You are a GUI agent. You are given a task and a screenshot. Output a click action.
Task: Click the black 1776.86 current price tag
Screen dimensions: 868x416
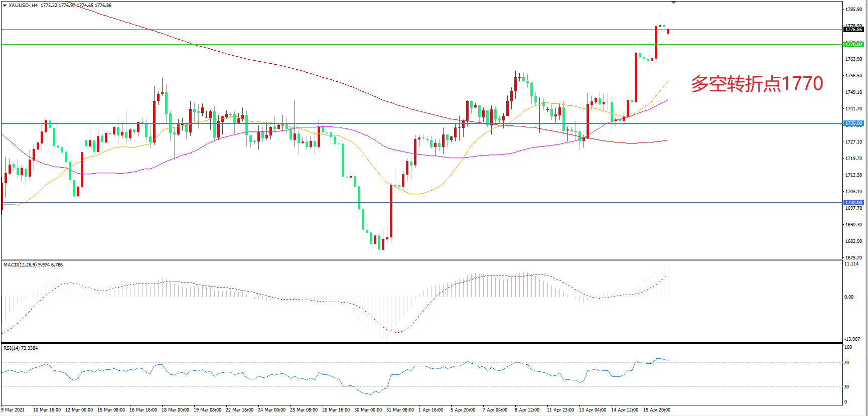pos(853,30)
